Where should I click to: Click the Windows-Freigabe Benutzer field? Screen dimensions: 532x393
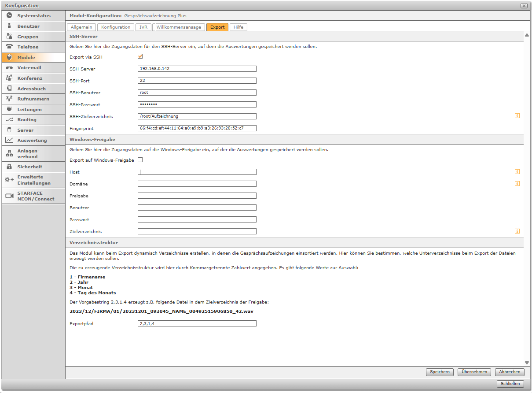(x=197, y=208)
